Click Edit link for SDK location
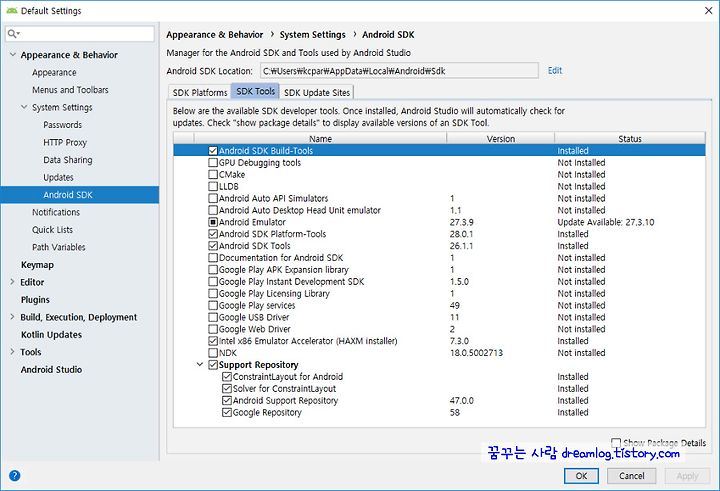Viewport: 720px width, 491px height. click(x=555, y=70)
